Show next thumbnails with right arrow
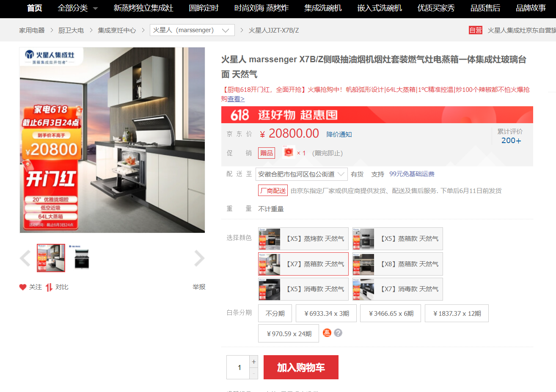Viewport: 556px width, 392px height. pyautogui.click(x=199, y=258)
